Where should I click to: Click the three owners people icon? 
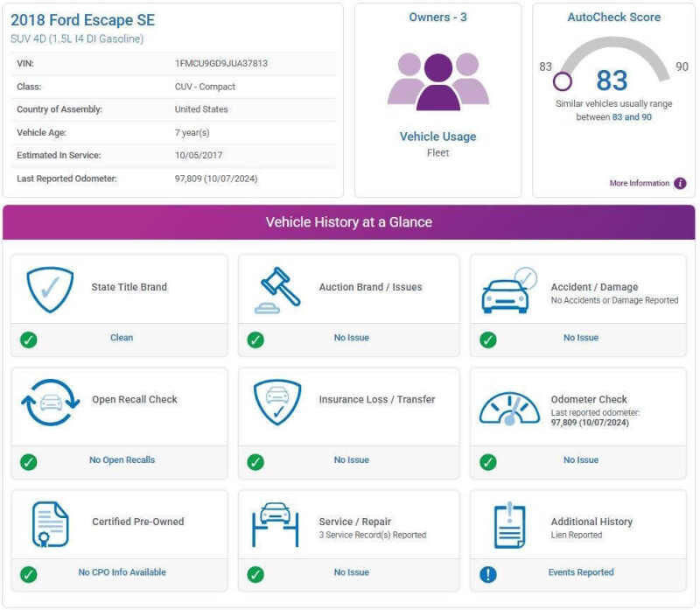pyautogui.click(x=438, y=81)
